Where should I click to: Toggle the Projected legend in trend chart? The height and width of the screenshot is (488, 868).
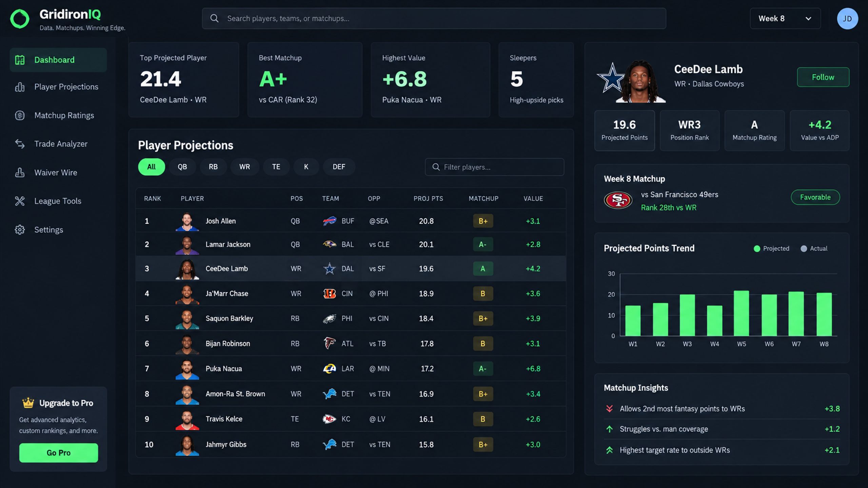pyautogui.click(x=771, y=248)
